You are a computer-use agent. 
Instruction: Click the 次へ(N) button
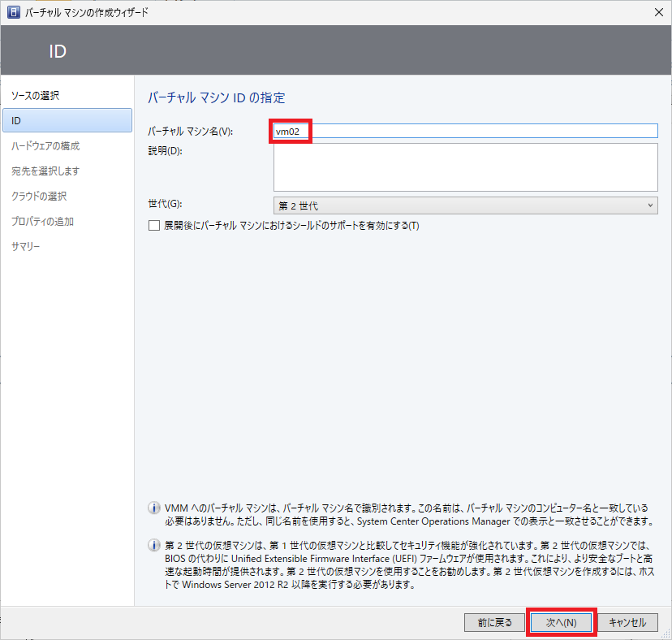coord(561,622)
